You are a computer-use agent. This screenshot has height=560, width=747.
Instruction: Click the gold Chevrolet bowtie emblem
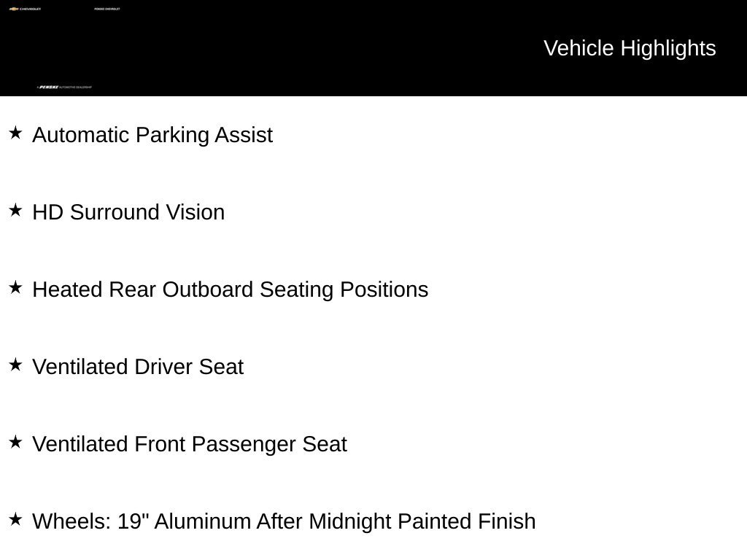coord(14,9)
